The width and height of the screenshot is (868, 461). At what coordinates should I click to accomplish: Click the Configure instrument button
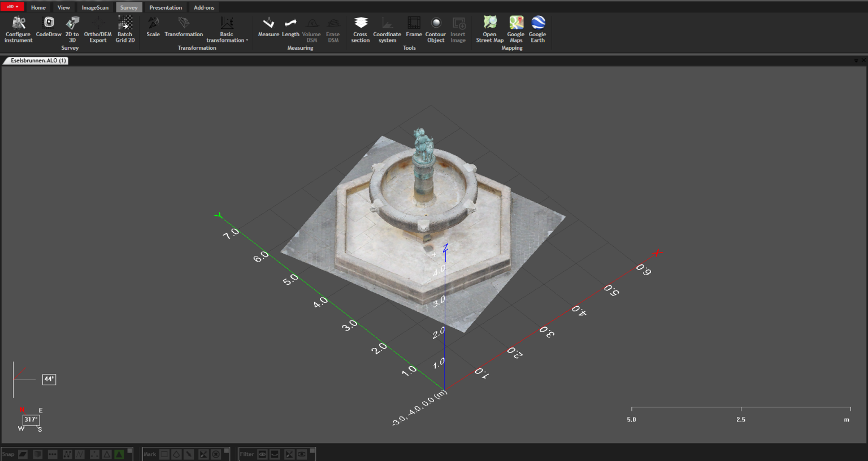pos(18,28)
